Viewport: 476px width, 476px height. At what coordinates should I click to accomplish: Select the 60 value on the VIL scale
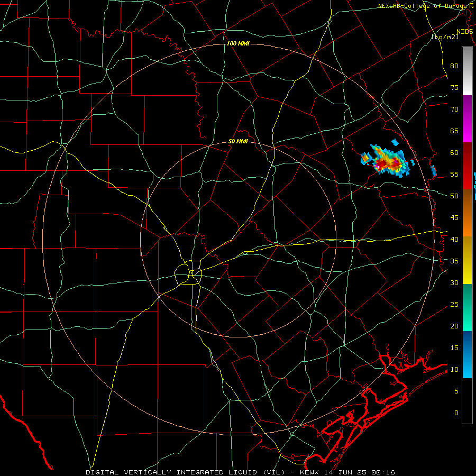[x=454, y=153]
